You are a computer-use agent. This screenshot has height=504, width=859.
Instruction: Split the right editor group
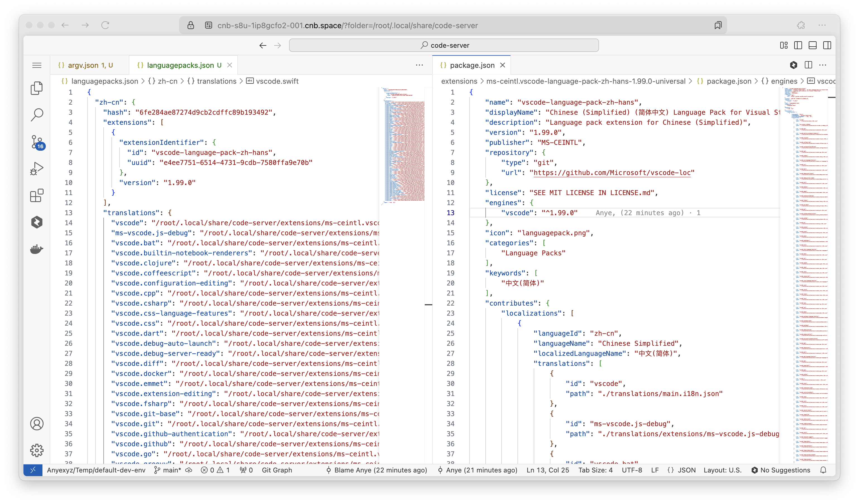[808, 65]
